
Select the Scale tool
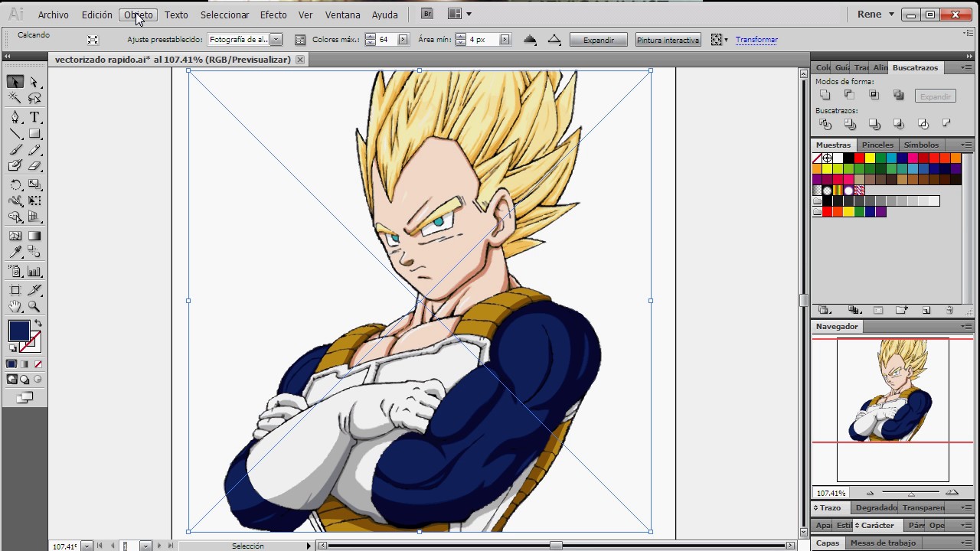pyautogui.click(x=34, y=185)
